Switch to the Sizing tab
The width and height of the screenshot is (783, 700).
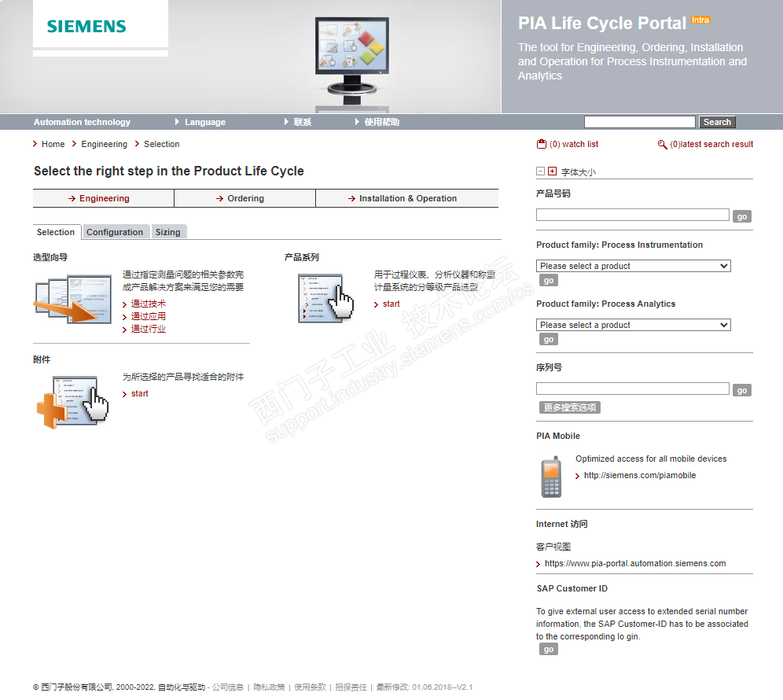click(x=168, y=232)
